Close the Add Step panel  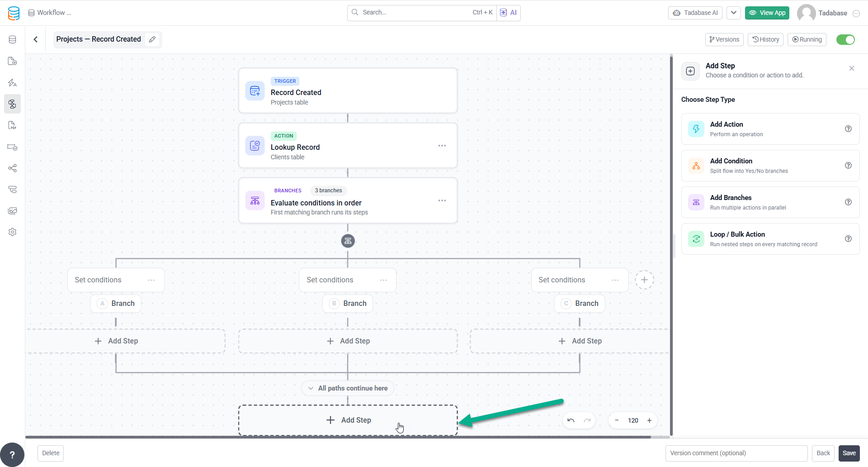(x=852, y=68)
